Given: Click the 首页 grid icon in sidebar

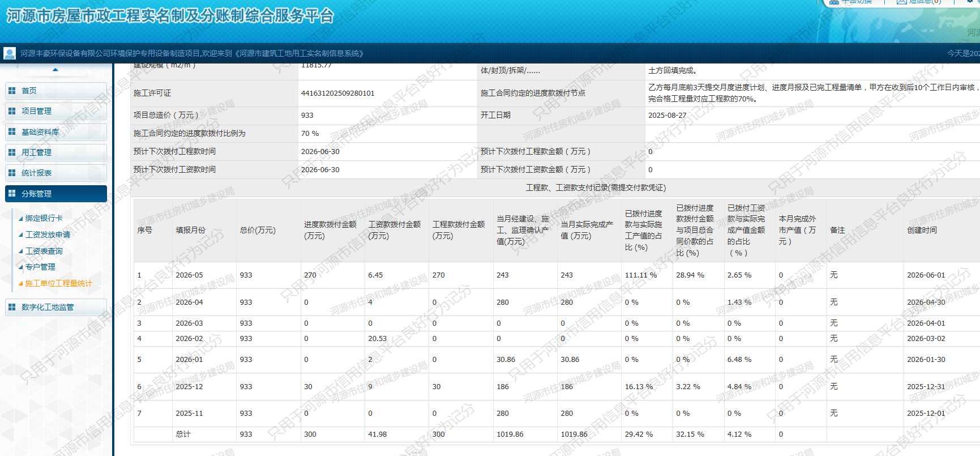Looking at the screenshot, I should click(x=12, y=91).
